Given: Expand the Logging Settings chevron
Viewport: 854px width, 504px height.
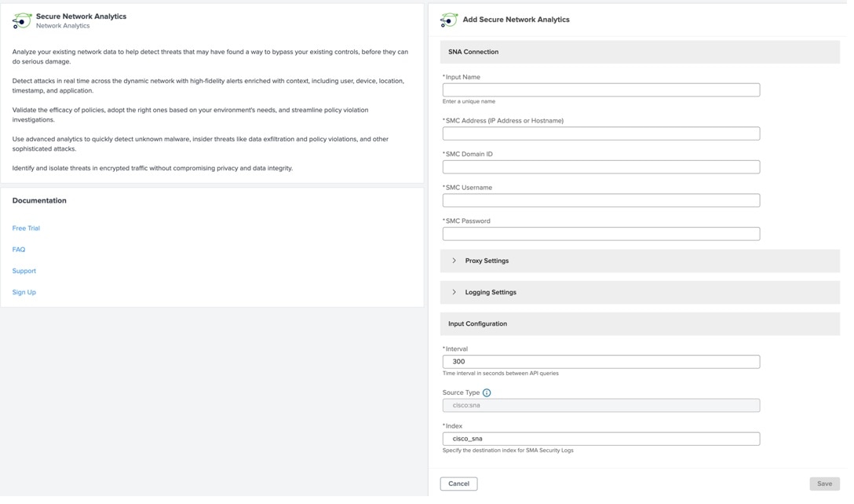Looking at the screenshot, I should [454, 292].
